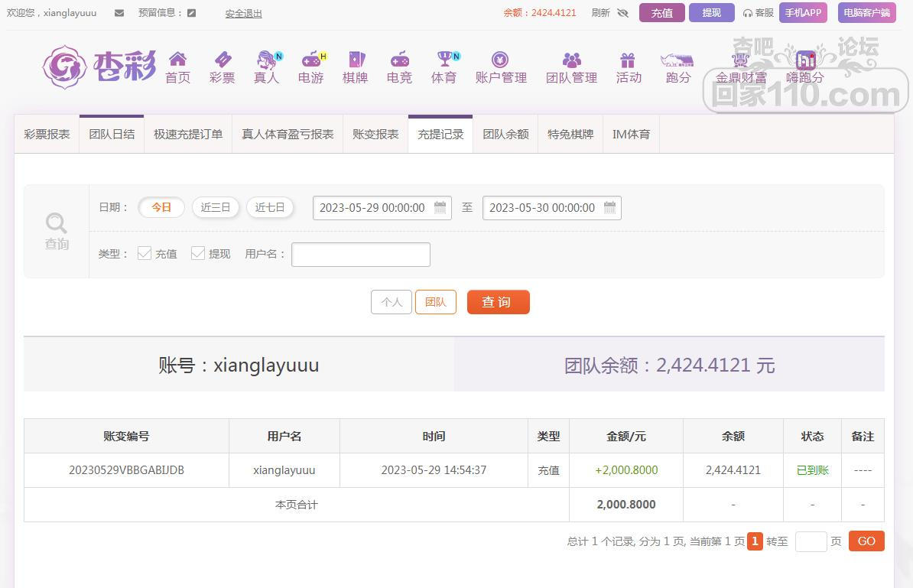Click amount +2,000.8000
The width and height of the screenshot is (913, 588).
[626, 470]
